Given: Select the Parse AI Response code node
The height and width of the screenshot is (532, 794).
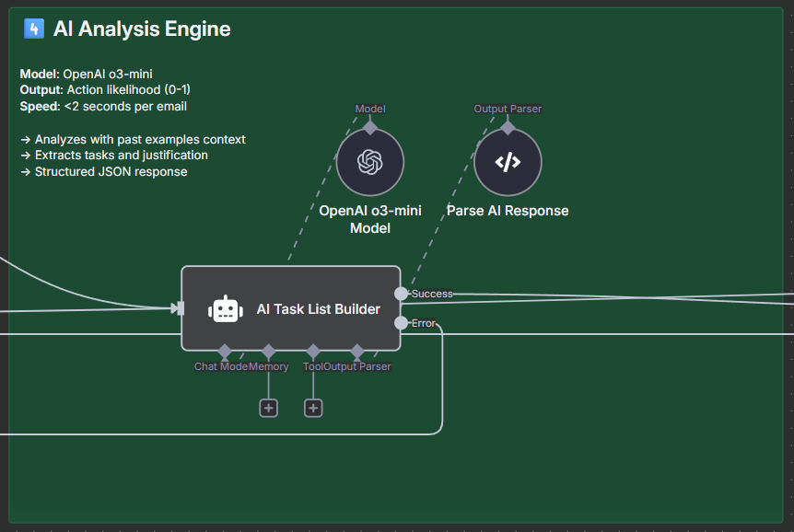Looking at the screenshot, I should 508,162.
